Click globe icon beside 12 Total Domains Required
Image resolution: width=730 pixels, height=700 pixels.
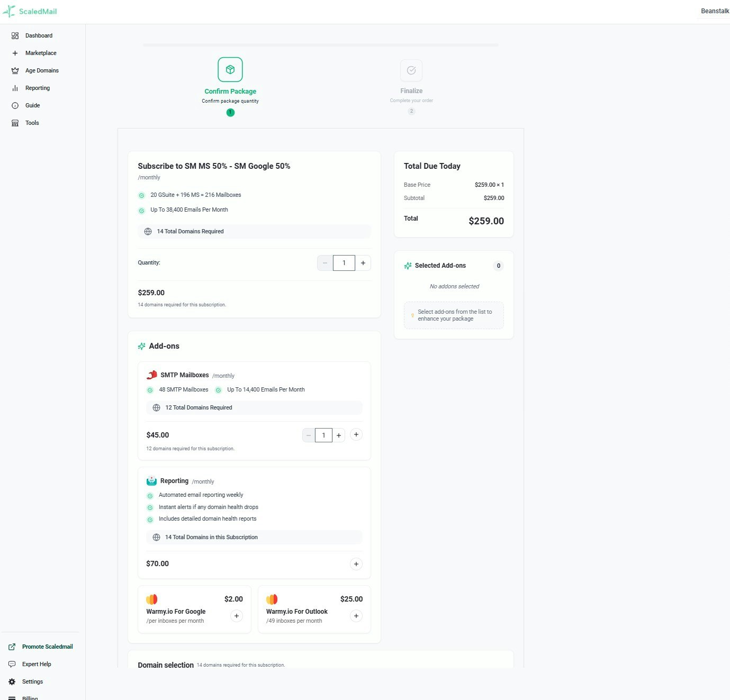coord(156,407)
